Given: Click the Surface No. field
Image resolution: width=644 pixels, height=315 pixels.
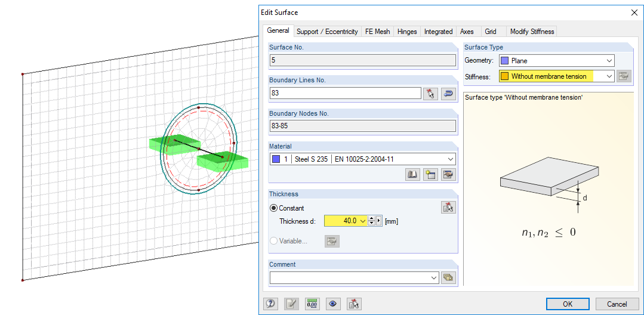Looking at the screenshot, I should (x=363, y=60).
